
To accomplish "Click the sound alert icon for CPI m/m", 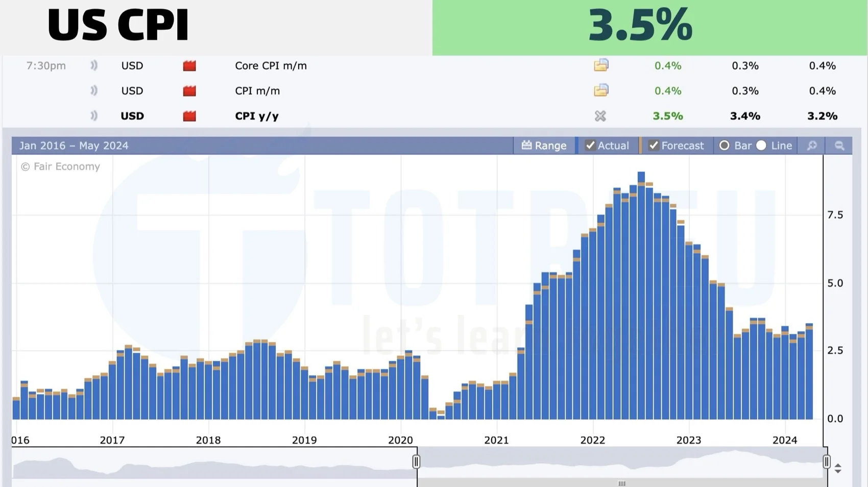I will coord(94,90).
